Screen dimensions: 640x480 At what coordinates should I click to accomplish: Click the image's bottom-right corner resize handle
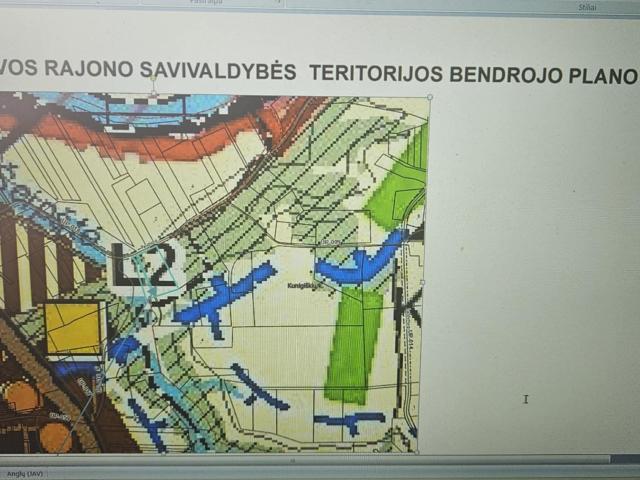click(418, 452)
